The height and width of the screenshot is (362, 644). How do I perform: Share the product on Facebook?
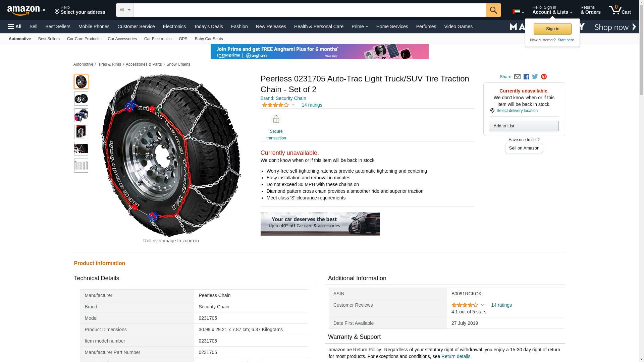pos(526,77)
